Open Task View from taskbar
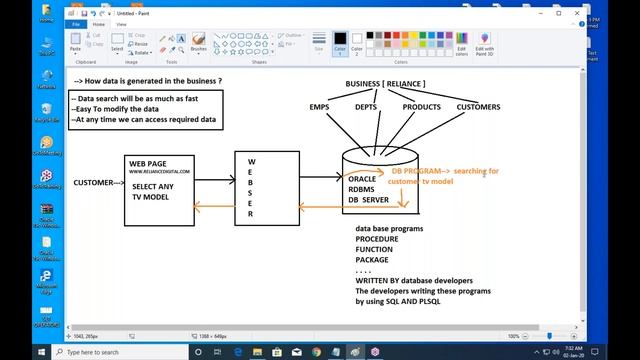This screenshot has width=640, height=360. pos(218,352)
